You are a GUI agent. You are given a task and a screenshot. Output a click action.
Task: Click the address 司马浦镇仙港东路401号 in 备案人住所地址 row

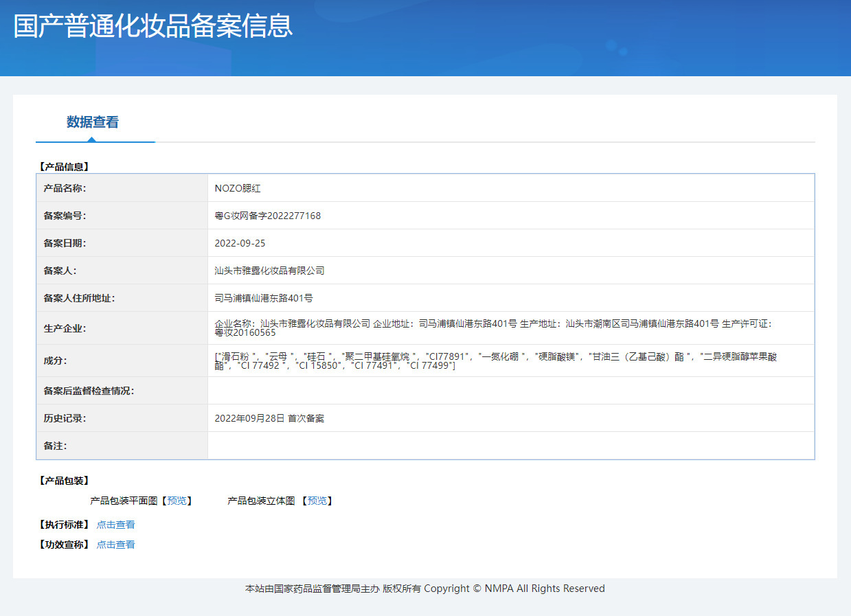point(264,298)
